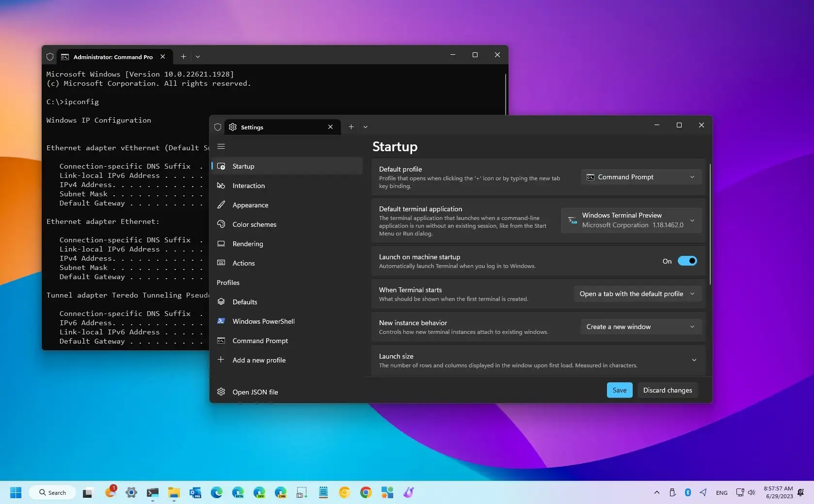Open Chrome Canary from taskbar
The image size is (814, 504).
coord(345,492)
